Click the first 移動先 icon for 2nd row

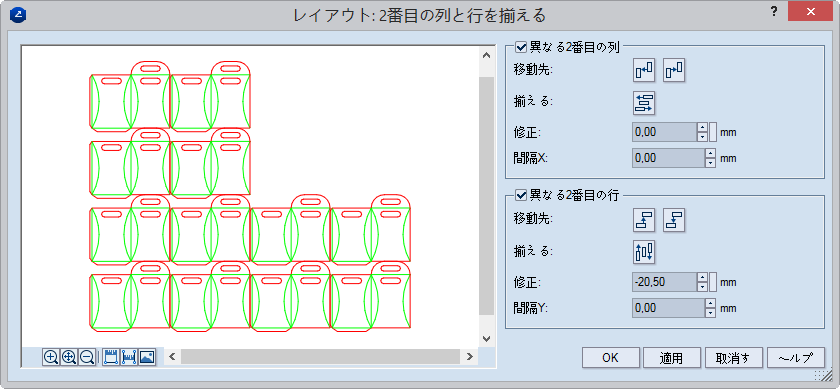pos(644,220)
